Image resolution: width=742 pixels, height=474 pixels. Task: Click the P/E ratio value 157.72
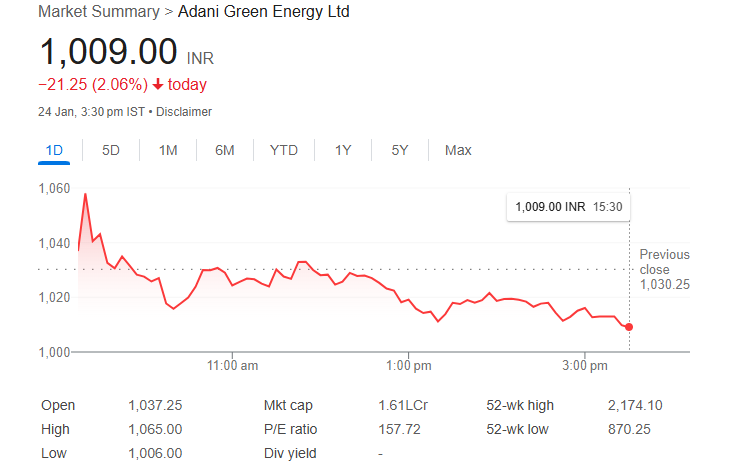(399, 430)
